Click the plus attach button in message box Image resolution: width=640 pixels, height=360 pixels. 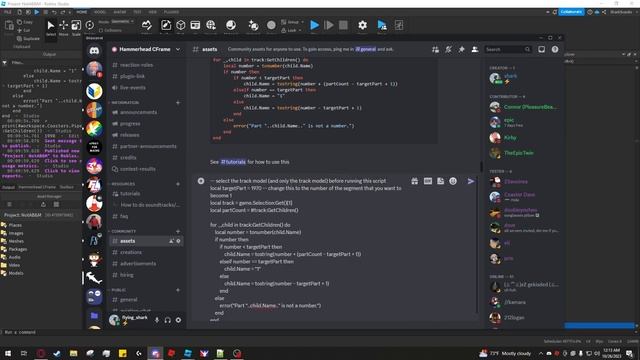click(x=201, y=181)
